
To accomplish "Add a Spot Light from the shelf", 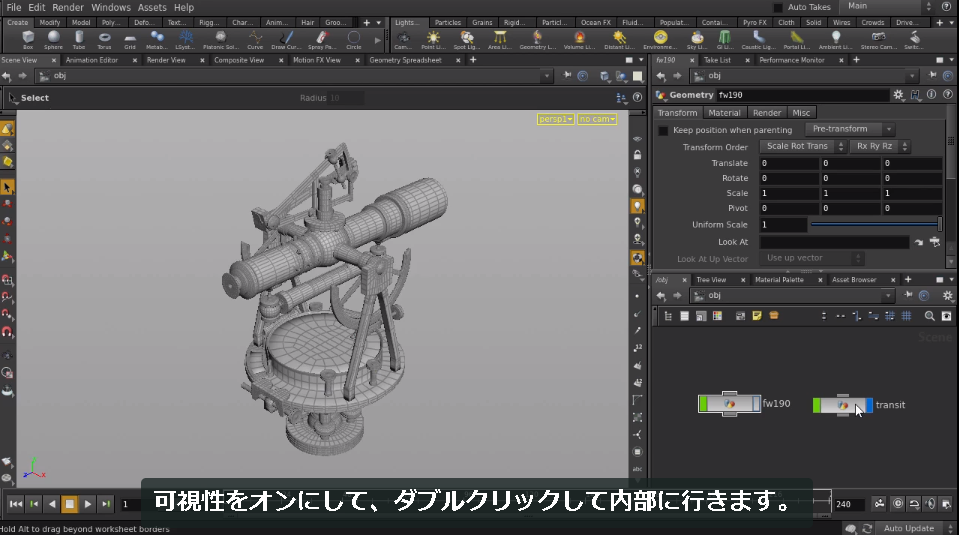I will (466, 40).
